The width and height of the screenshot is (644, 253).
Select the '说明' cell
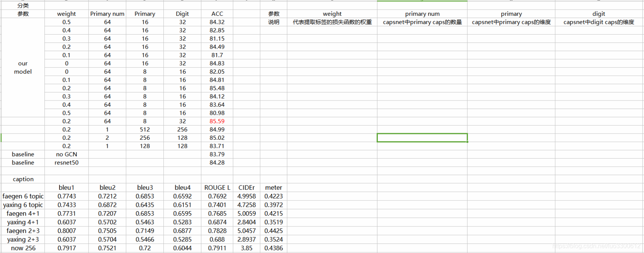coord(274,22)
